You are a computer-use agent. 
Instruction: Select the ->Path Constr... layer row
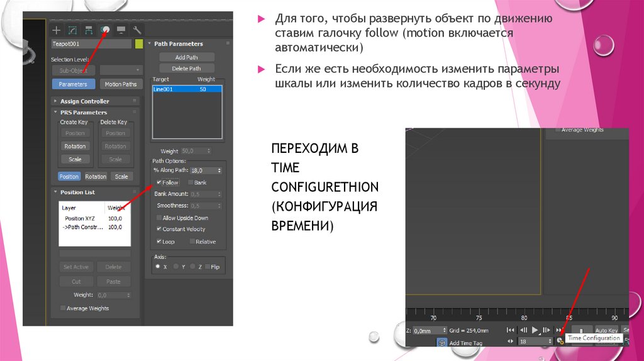[x=94, y=227]
